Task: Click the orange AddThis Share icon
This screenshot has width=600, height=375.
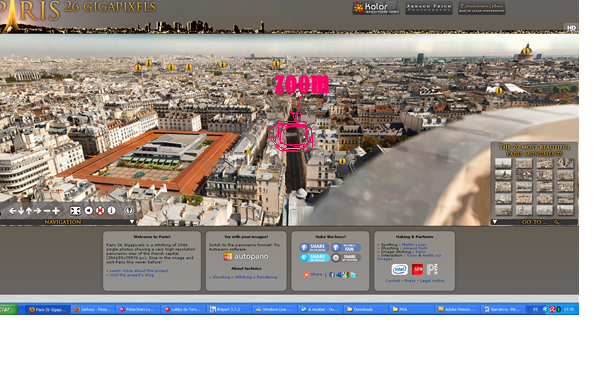Action: (x=306, y=275)
